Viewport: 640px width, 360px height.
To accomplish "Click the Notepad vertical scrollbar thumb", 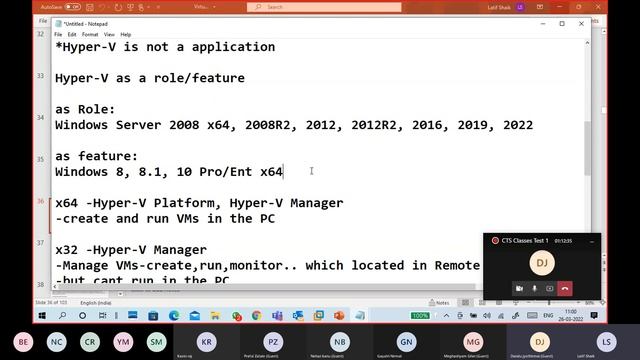I will [x=587, y=148].
